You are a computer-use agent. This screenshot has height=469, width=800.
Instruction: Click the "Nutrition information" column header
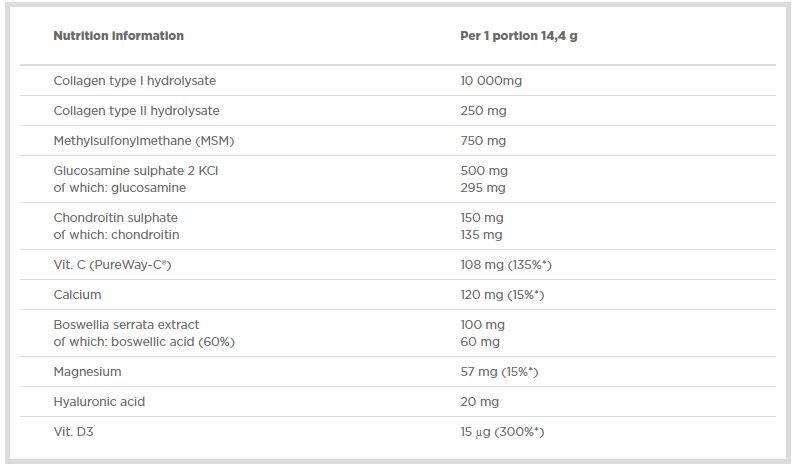(x=118, y=36)
